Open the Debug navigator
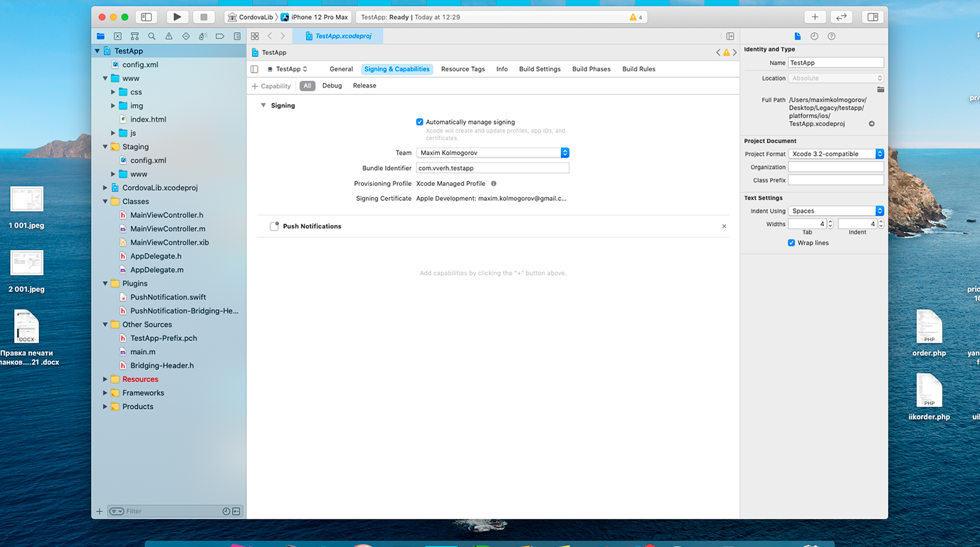This screenshot has height=547, width=980. coord(203,36)
